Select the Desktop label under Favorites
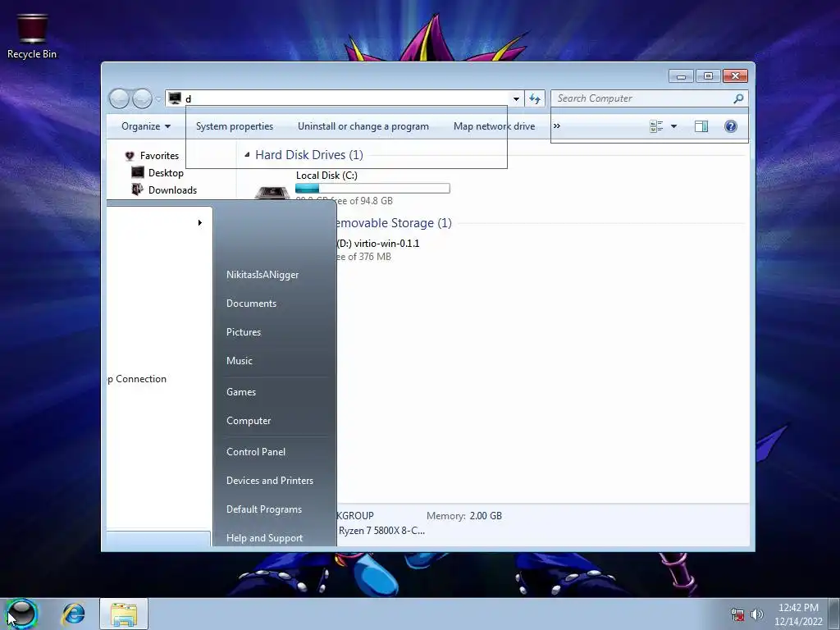The image size is (840, 630). [166, 173]
